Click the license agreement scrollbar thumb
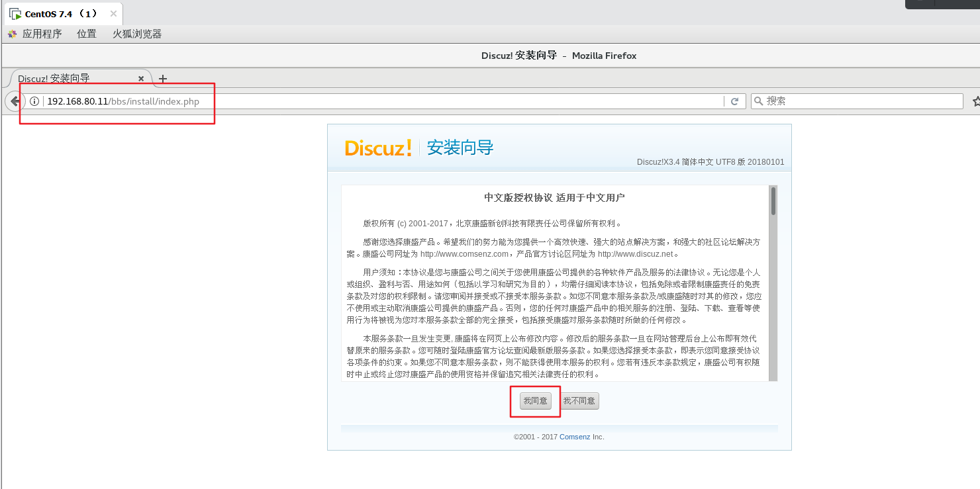Image resolution: width=980 pixels, height=489 pixels. coord(773,200)
